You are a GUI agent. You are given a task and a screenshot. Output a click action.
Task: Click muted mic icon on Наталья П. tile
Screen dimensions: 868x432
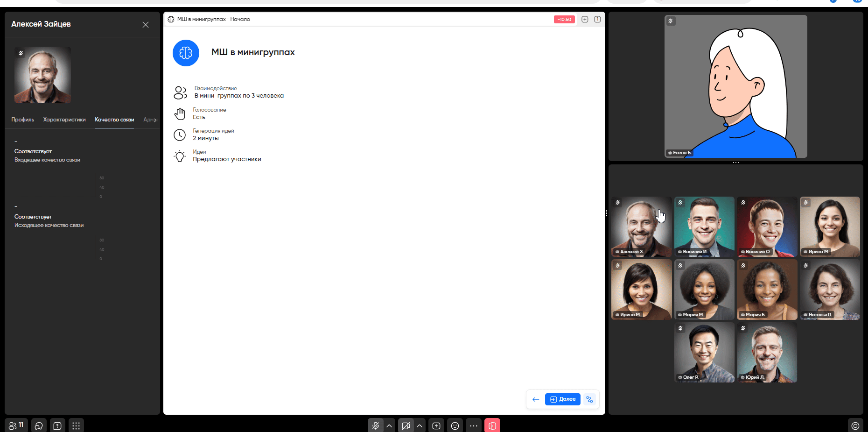806,266
